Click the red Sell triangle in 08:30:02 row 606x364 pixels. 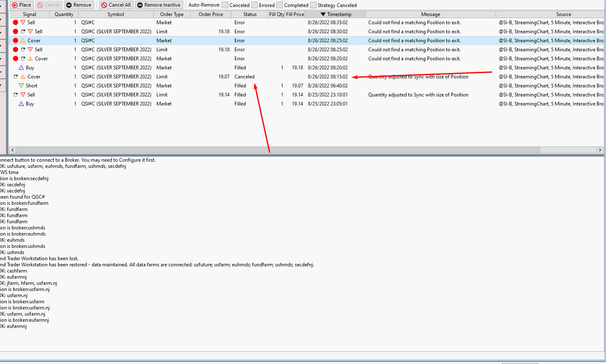click(30, 32)
